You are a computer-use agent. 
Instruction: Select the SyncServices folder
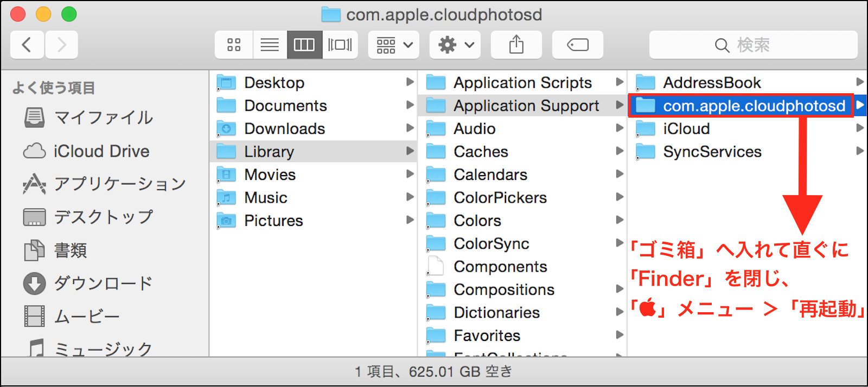[748, 151]
